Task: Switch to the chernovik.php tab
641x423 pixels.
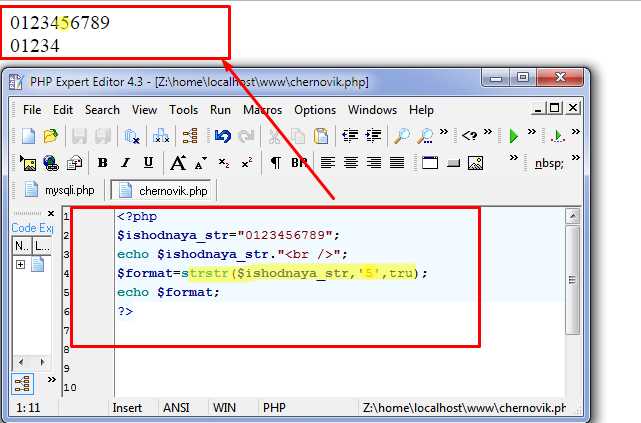Action: point(162,190)
